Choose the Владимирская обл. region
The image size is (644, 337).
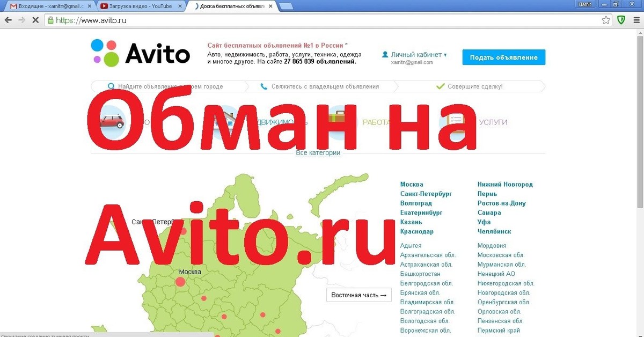tap(428, 302)
